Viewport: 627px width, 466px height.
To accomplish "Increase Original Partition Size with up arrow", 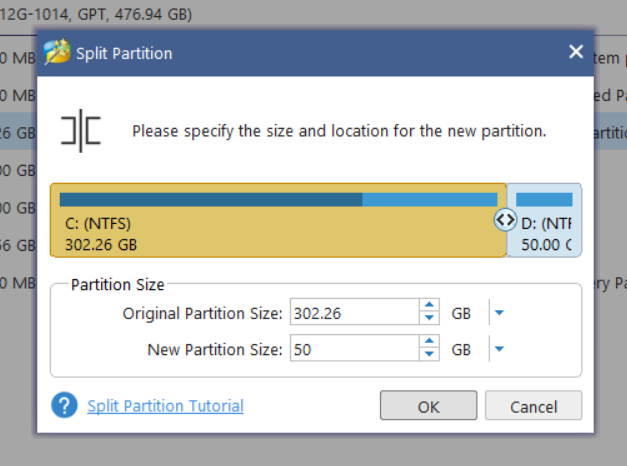I will pos(429,307).
